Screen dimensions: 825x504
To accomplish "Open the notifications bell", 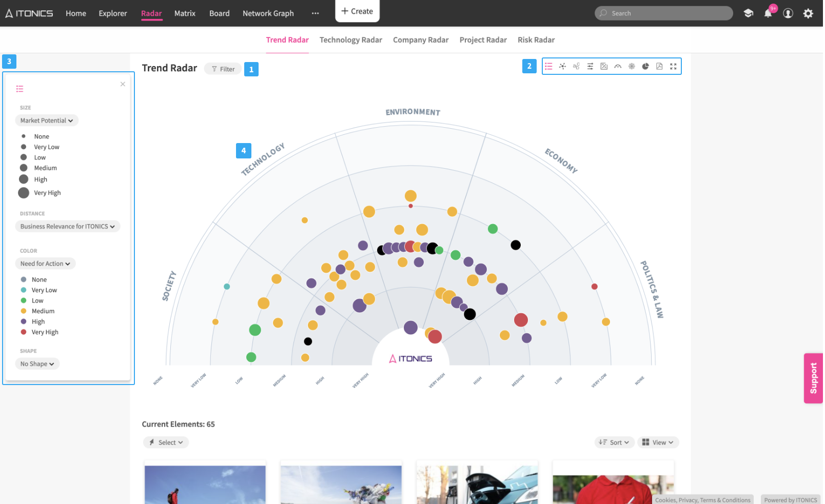I will (768, 13).
